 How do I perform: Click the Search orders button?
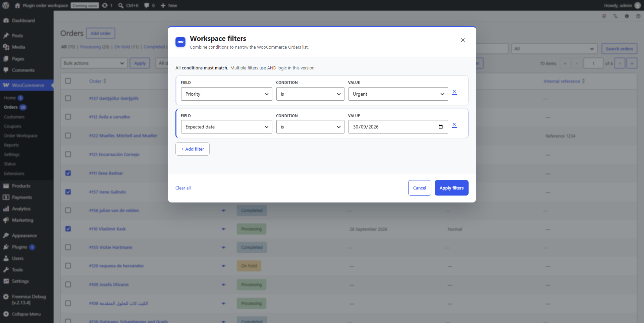[x=619, y=49]
